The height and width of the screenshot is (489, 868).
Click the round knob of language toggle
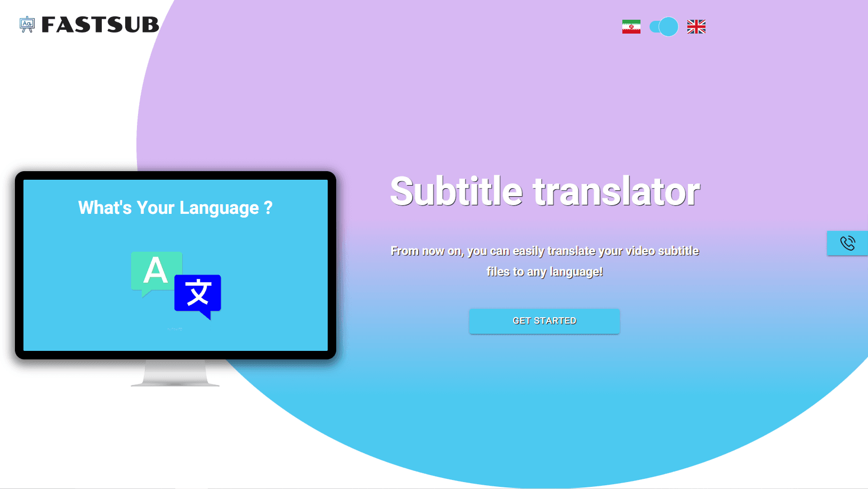coord(668,27)
